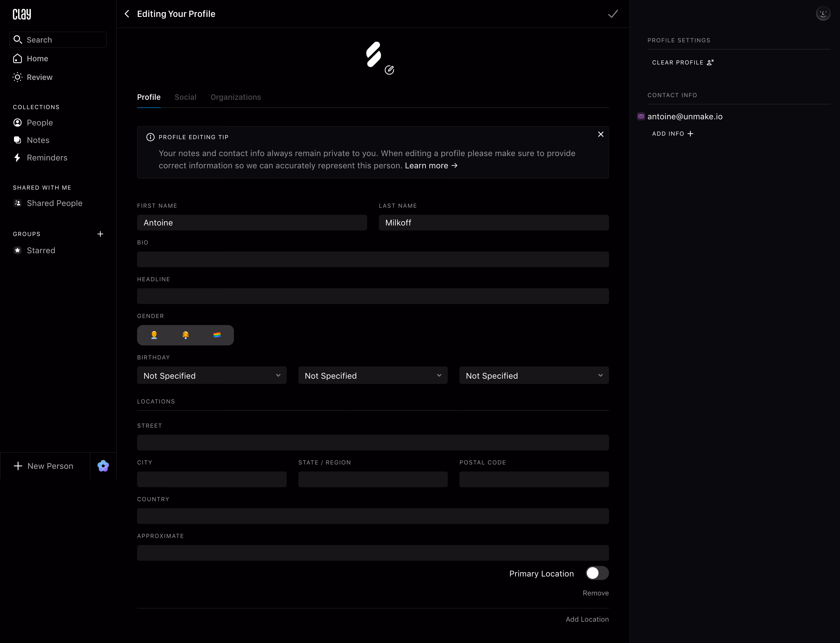Screen dimensions: 840x643
Task: Click the profile avatar image
Action: click(374, 54)
